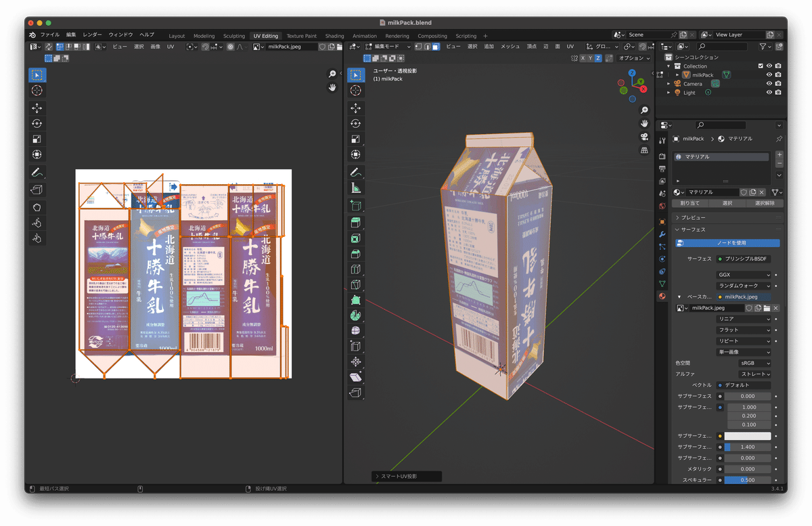Open the オプション dropdown
Image resolution: width=812 pixels, height=526 pixels.
[634, 58]
